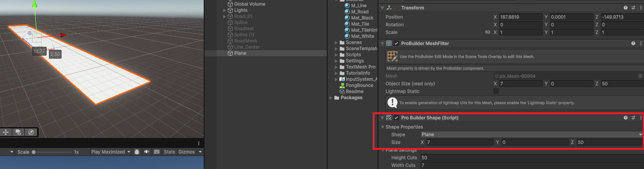Toggle ProBuilder MeshFilter component enabled checkbox
The image size is (644, 169).
pyautogui.click(x=396, y=43)
